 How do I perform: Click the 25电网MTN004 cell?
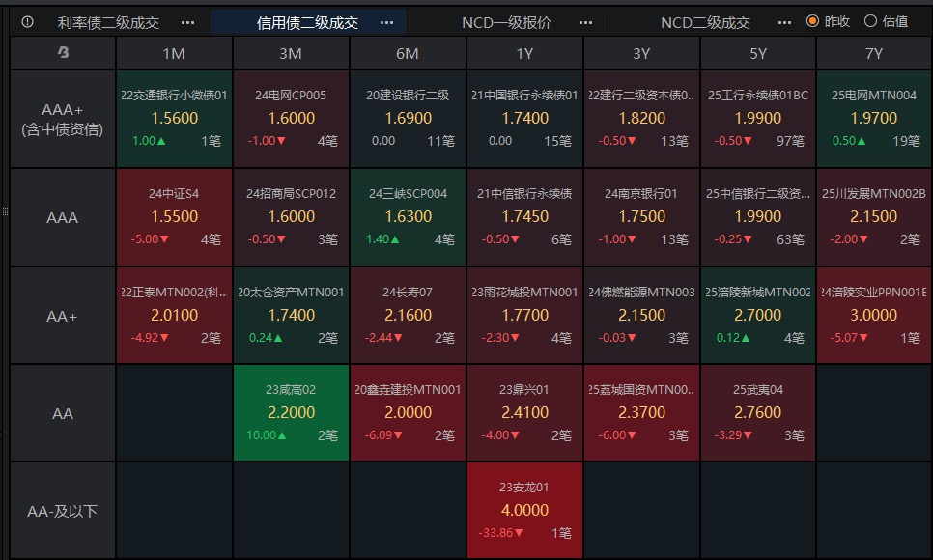point(875,119)
